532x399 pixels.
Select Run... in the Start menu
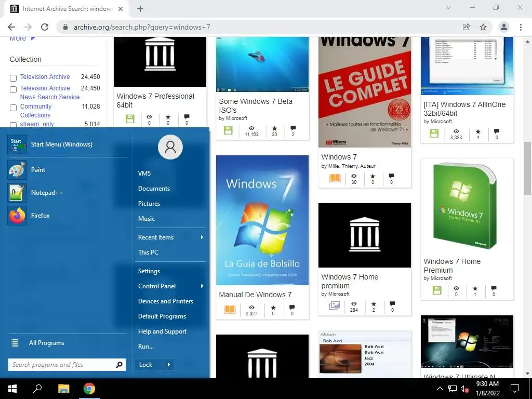pyautogui.click(x=146, y=347)
